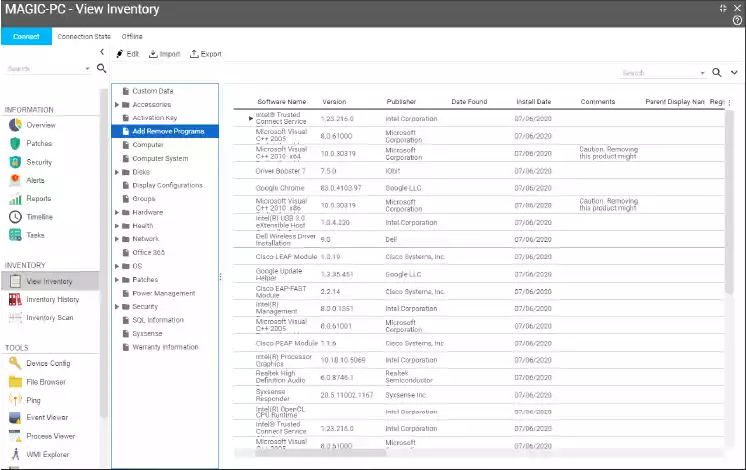Sort by the Version column header
The width and height of the screenshot is (746, 470).
point(334,101)
